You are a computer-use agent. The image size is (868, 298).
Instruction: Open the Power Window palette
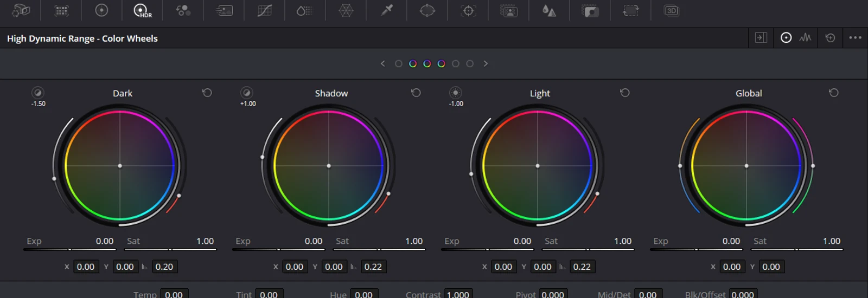(427, 10)
